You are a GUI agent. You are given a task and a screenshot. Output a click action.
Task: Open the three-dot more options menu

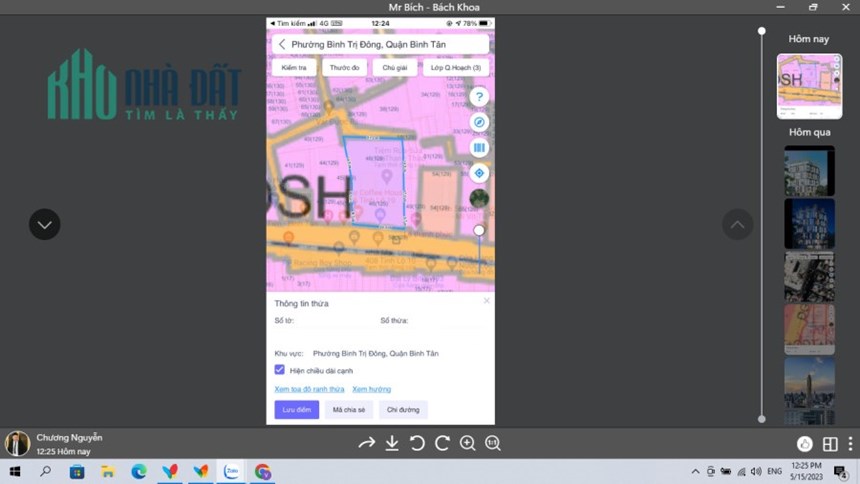tap(850, 443)
